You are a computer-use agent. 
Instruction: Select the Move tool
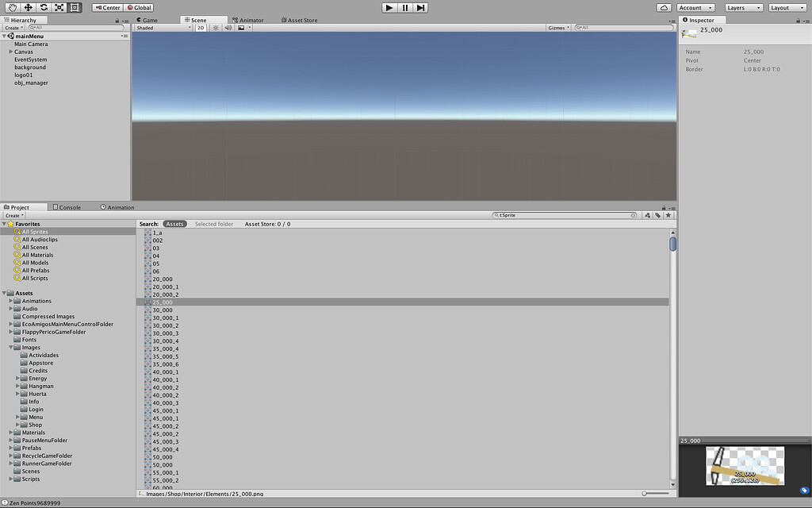[28, 7]
